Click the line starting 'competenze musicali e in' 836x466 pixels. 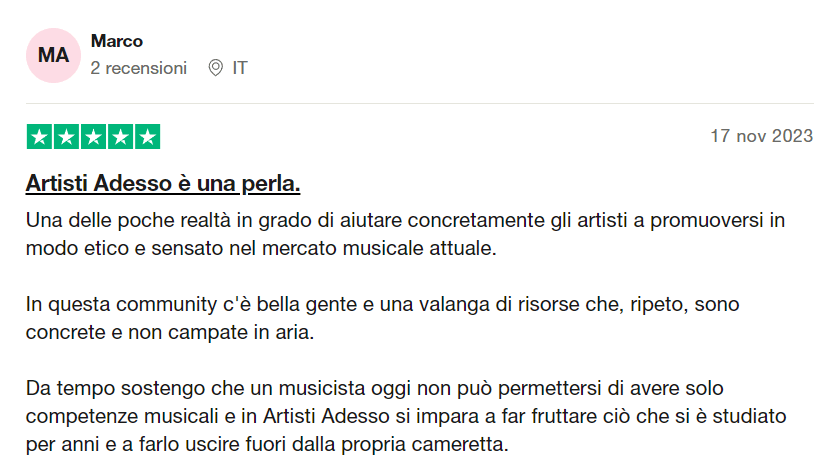click(x=406, y=415)
